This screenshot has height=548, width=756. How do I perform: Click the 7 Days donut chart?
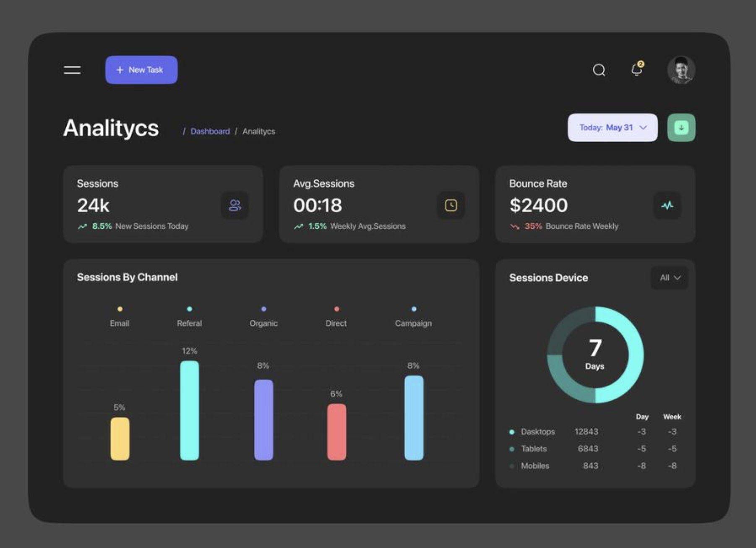tap(595, 355)
